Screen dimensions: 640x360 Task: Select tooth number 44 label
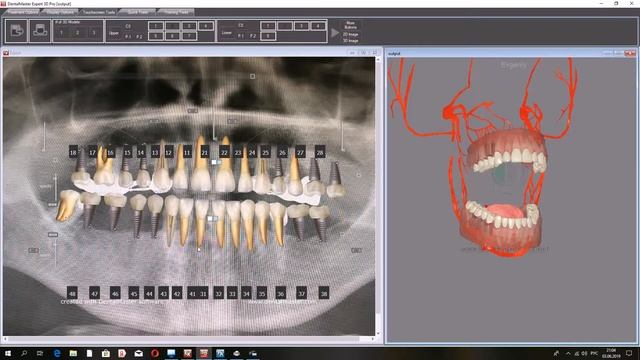pyautogui.click(x=149, y=293)
